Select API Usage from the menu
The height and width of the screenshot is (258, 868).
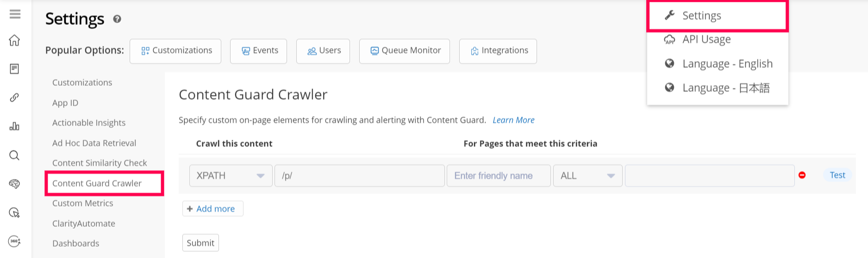pos(706,39)
